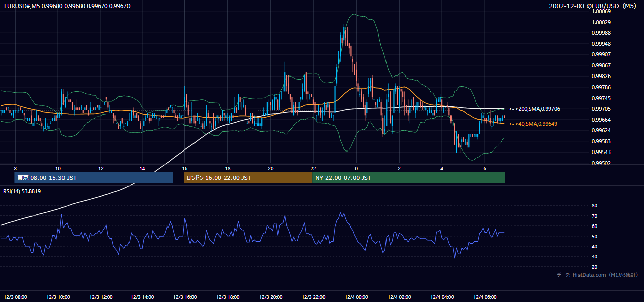Screen dimensions: 644x302
Task: Click price axis value 0.99786
Action: click(x=602, y=87)
